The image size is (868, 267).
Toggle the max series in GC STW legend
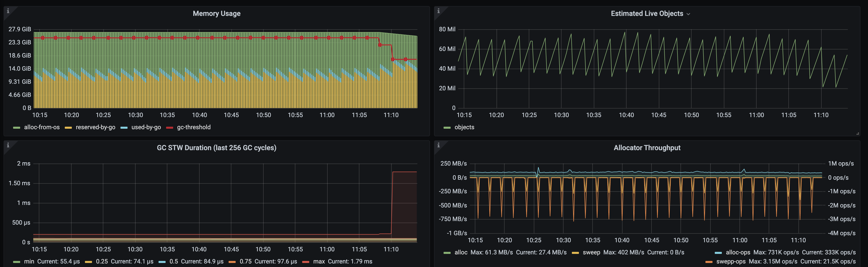point(318,262)
